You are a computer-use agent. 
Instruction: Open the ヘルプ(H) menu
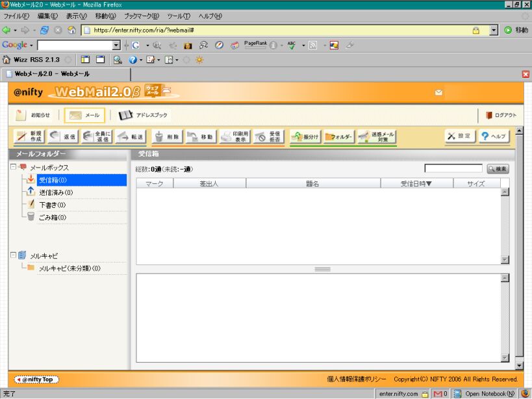point(210,16)
